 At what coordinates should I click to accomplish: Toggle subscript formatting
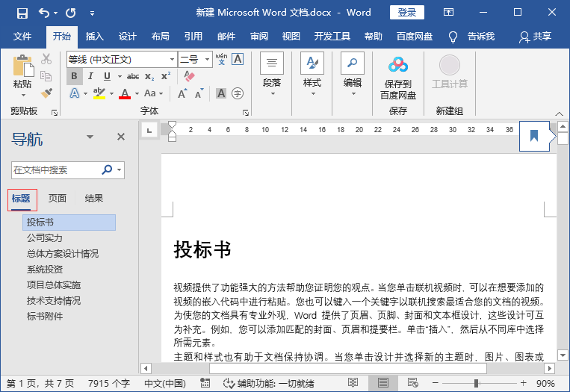pyautogui.click(x=149, y=76)
